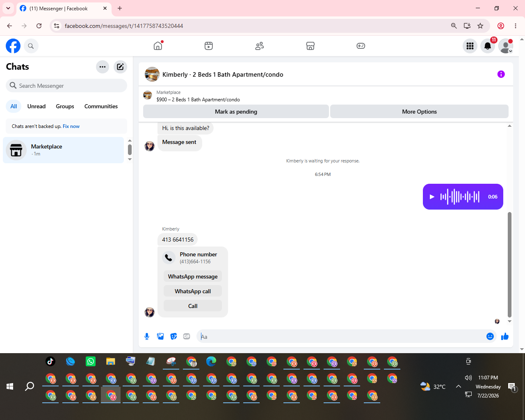Image resolution: width=525 pixels, height=420 pixels.
Task: View site information icon beside the URL
Action: [57, 26]
